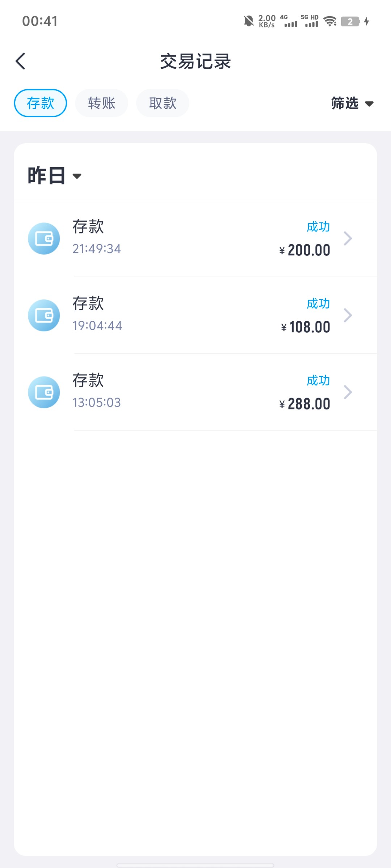
Task: Tap the 5G HD signal icon
Action: pyautogui.click(x=310, y=21)
